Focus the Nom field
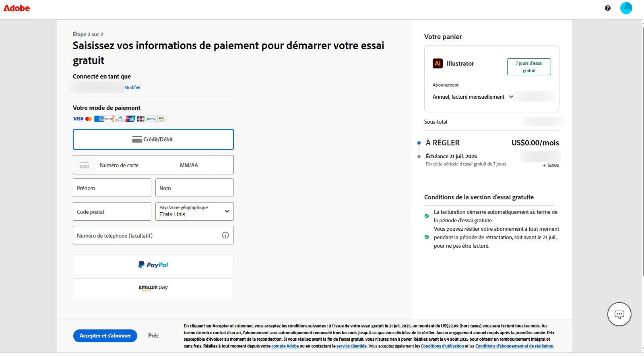644x356 pixels. point(194,188)
